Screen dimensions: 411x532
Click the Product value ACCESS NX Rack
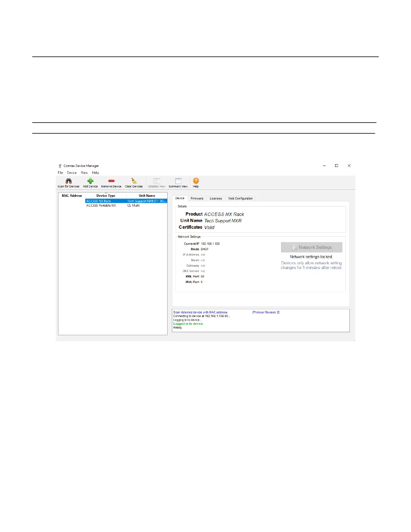click(x=224, y=214)
